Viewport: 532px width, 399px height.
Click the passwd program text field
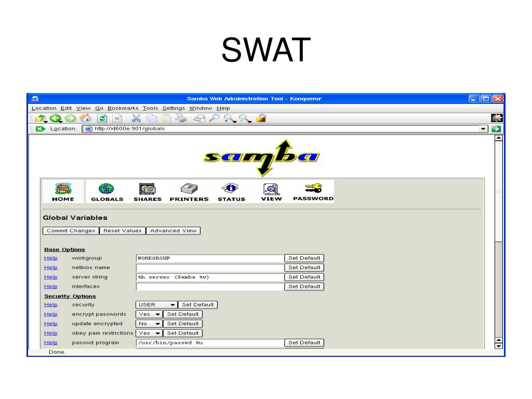point(210,343)
